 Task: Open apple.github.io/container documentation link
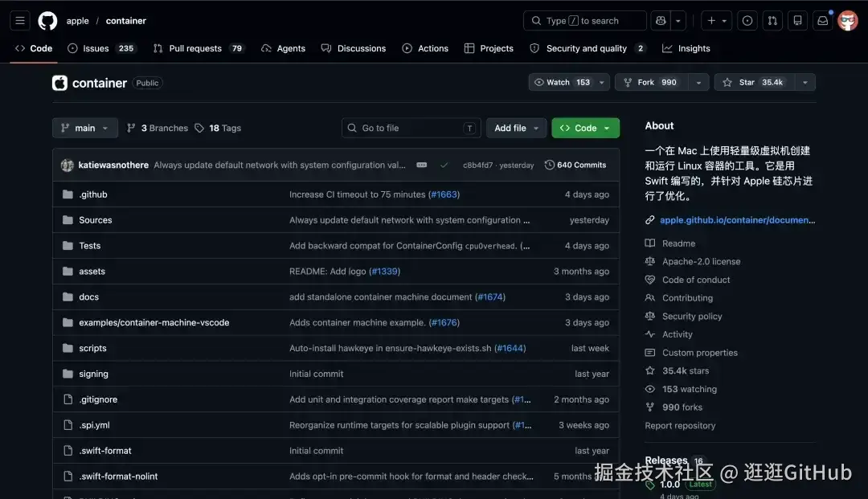tap(737, 220)
